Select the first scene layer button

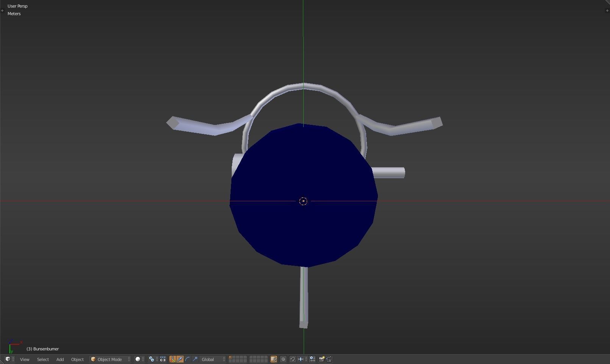230,358
